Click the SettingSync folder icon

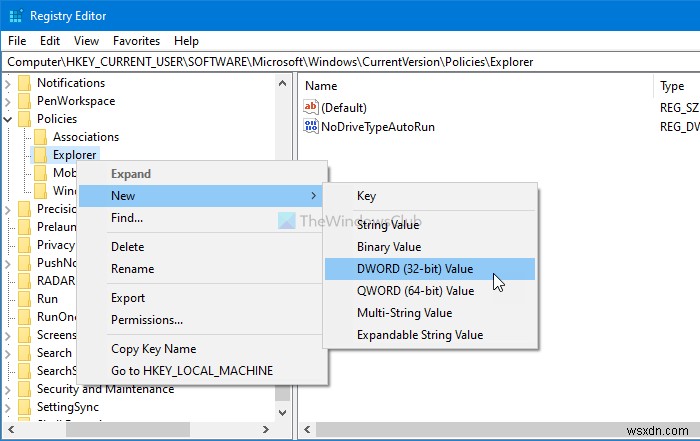pyautogui.click(x=25, y=407)
